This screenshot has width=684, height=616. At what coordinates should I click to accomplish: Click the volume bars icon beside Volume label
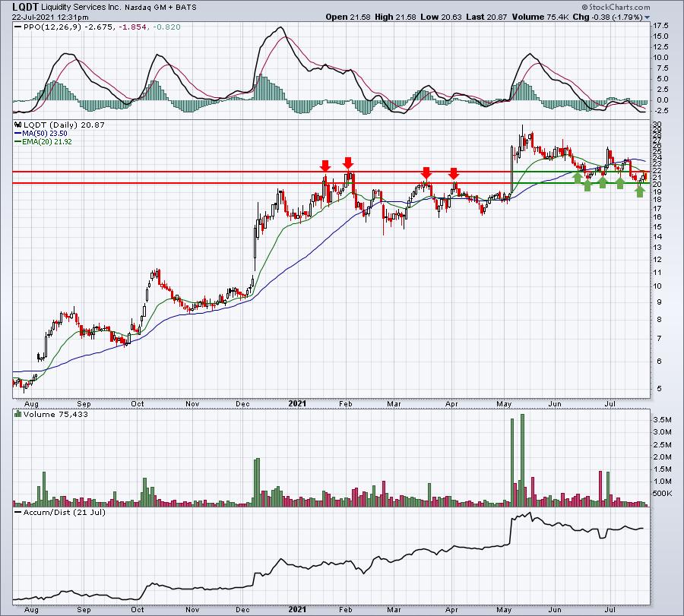[18, 414]
